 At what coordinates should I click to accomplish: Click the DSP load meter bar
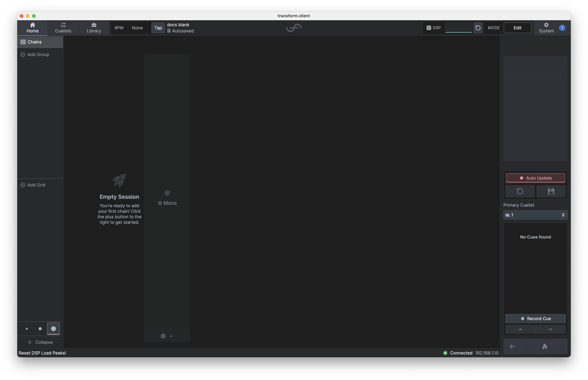click(458, 28)
